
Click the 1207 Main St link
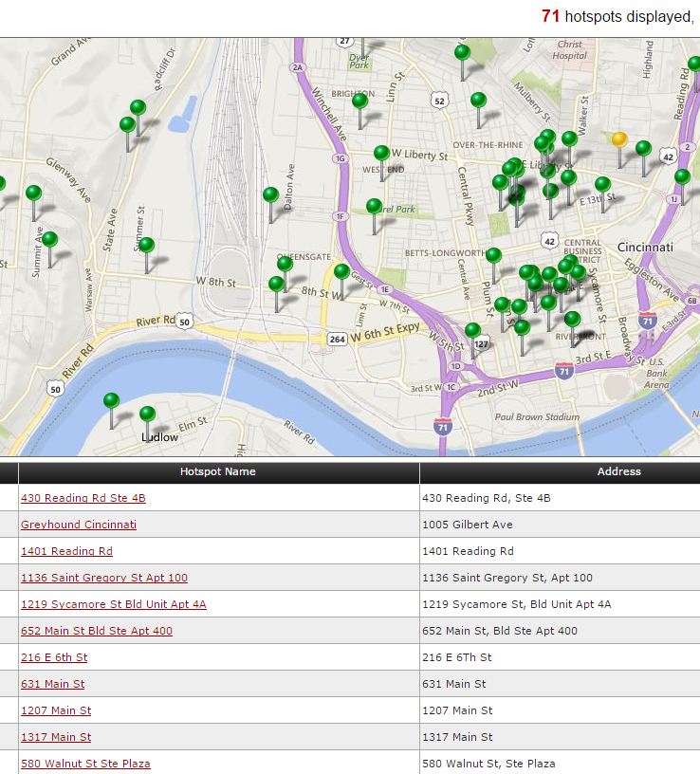pos(56,710)
